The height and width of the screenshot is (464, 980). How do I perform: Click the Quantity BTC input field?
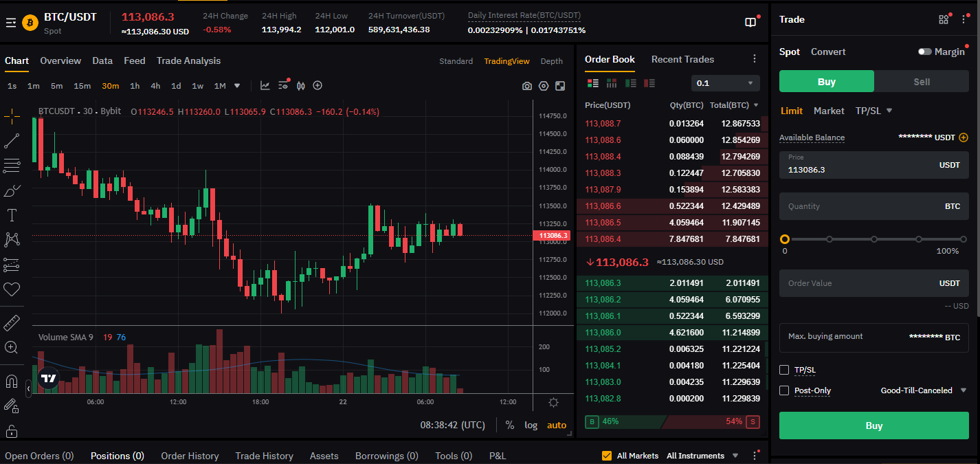[859, 206]
